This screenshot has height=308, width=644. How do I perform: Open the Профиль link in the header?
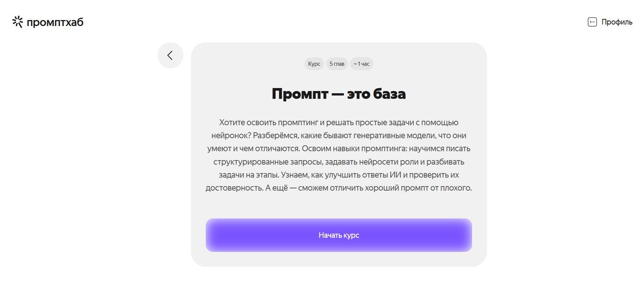coord(617,22)
